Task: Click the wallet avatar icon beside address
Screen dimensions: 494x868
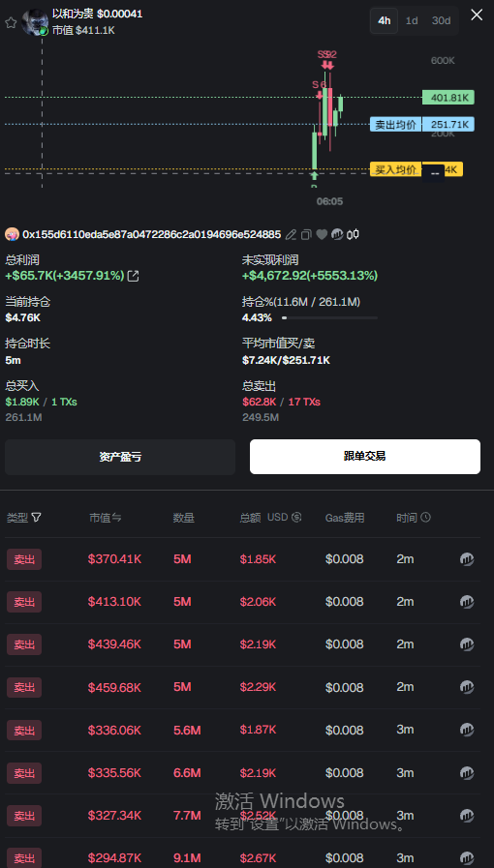Action: pos(13,235)
